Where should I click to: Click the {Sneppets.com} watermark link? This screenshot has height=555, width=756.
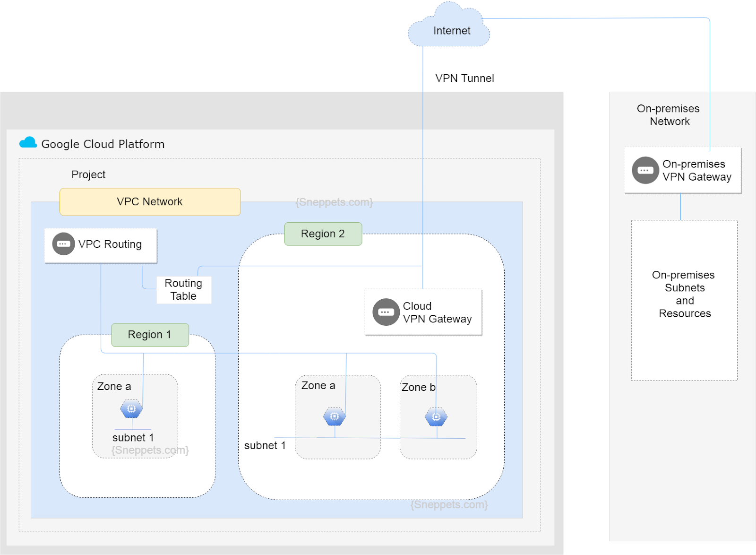[334, 202]
